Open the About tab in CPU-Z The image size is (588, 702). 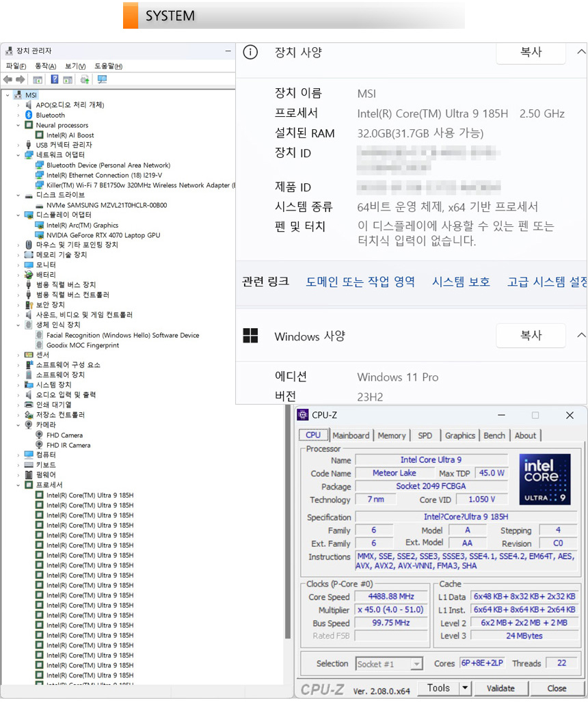coord(525,435)
